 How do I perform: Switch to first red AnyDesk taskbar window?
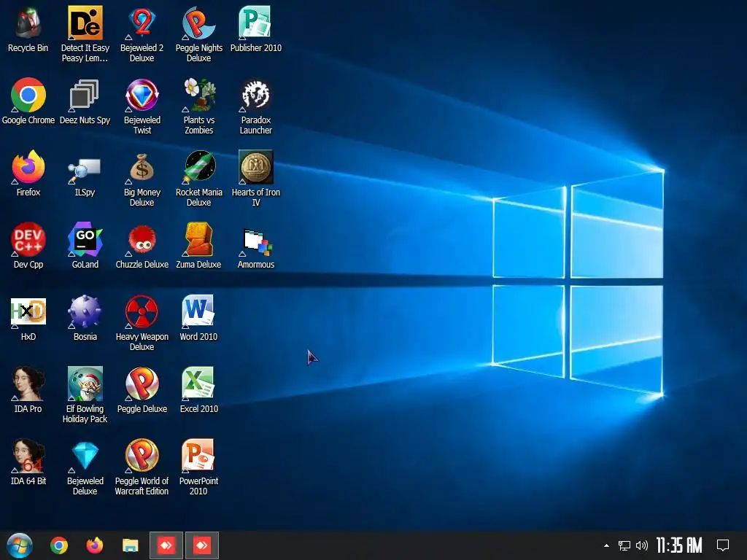[166, 545]
